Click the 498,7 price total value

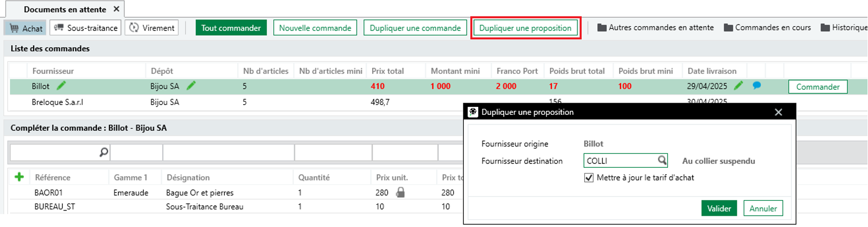click(380, 102)
